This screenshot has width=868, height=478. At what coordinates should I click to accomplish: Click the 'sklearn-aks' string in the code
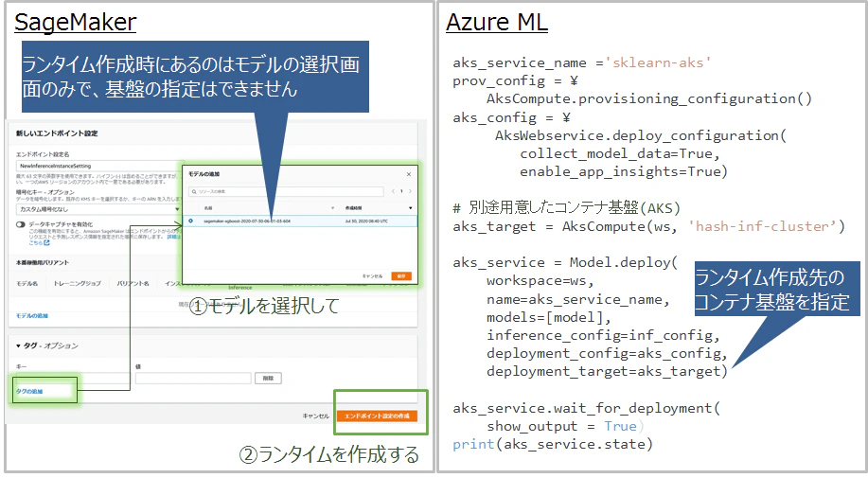[658, 62]
